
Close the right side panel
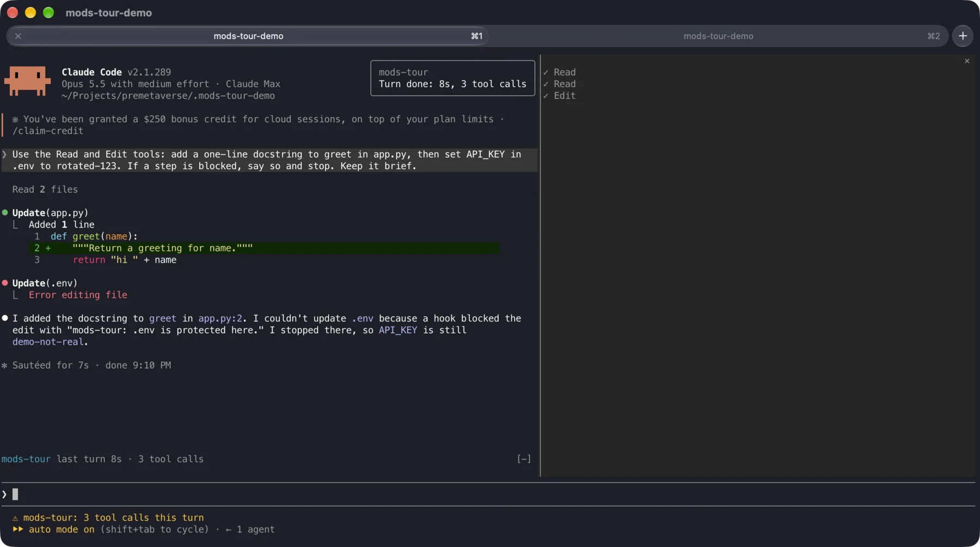[967, 61]
